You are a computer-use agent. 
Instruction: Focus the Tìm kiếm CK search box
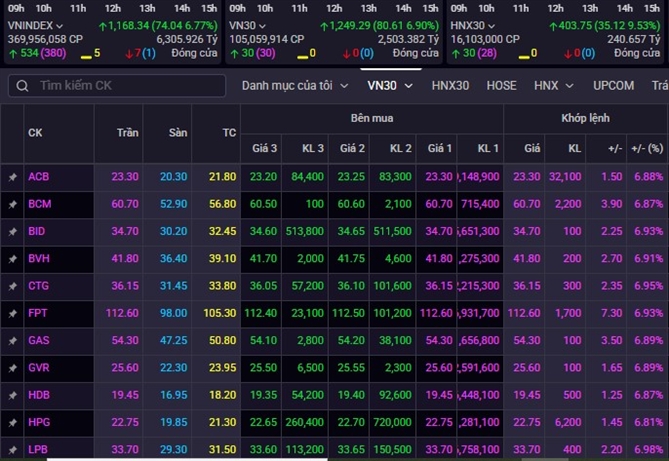[x=117, y=86]
